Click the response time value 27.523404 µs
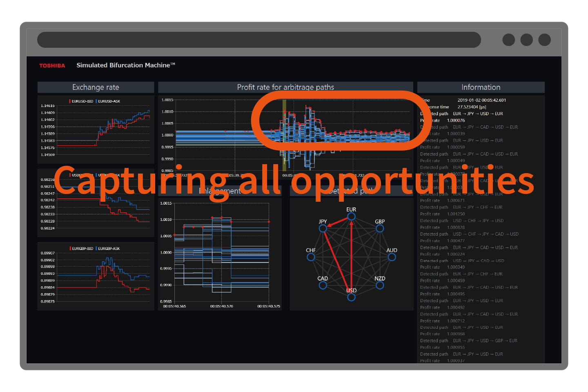This screenshot has height=392, width=588. pyautogui.click(x=472, y=107)
